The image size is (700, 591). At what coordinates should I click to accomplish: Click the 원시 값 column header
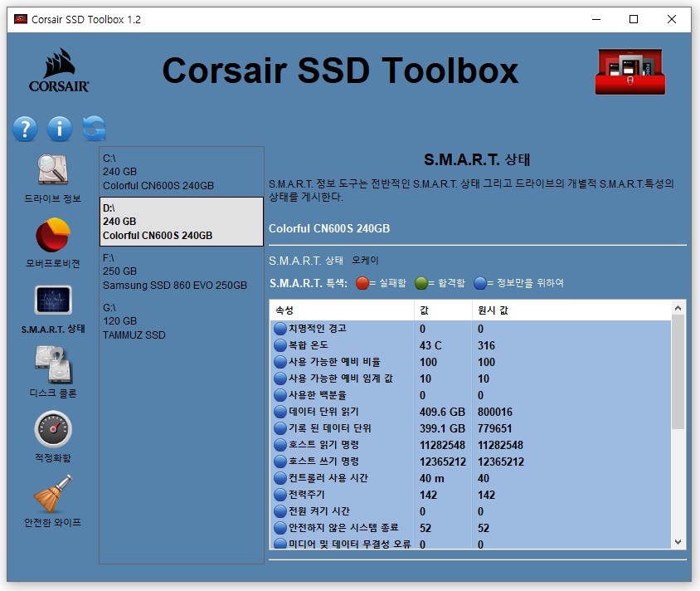click(x=571, y=310)
